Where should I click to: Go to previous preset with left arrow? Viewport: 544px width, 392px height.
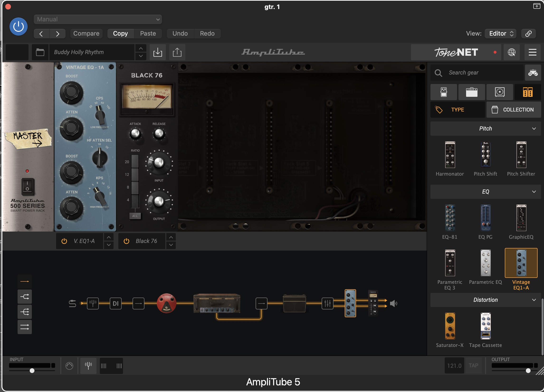[x=42, y=33]
